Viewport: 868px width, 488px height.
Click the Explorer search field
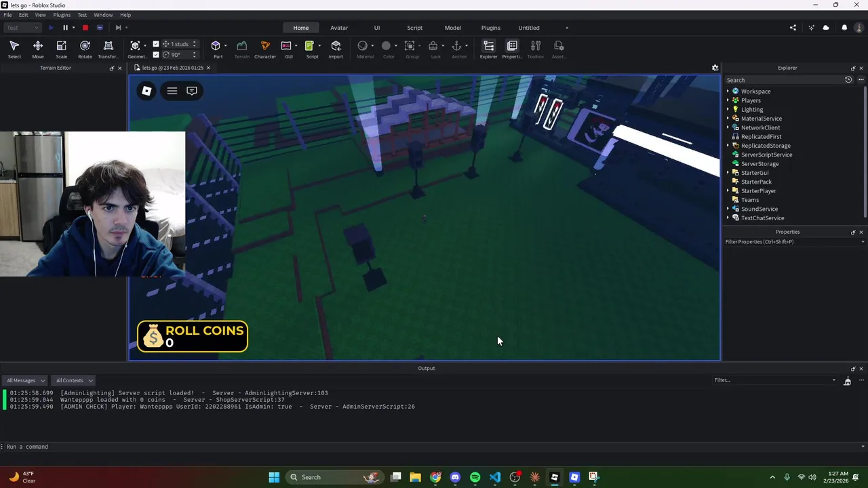[x=783, y=80]
